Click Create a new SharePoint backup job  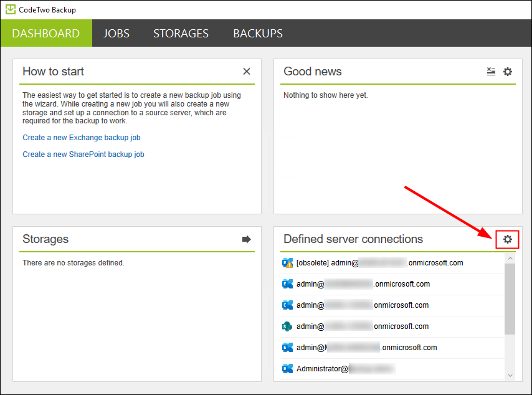pos(83,155)
